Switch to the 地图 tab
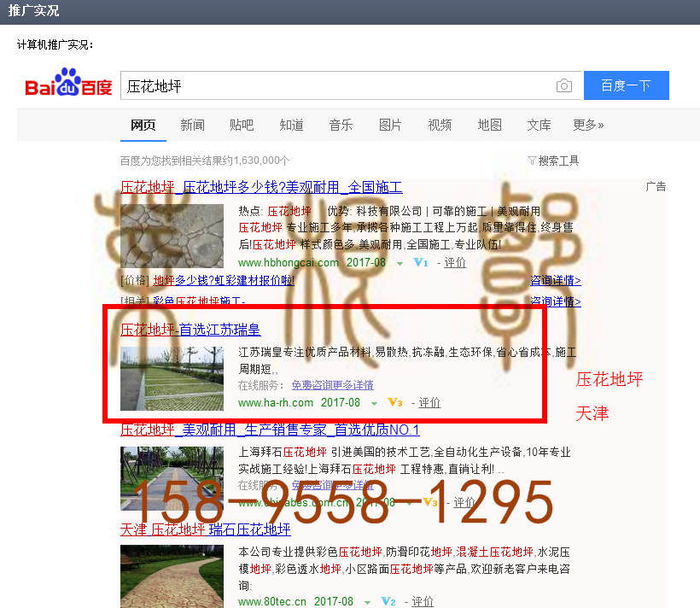 click(x=490, y=125)
